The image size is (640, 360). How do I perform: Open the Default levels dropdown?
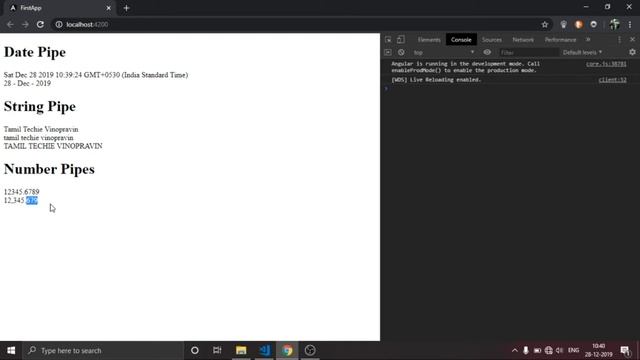point(582,52)
